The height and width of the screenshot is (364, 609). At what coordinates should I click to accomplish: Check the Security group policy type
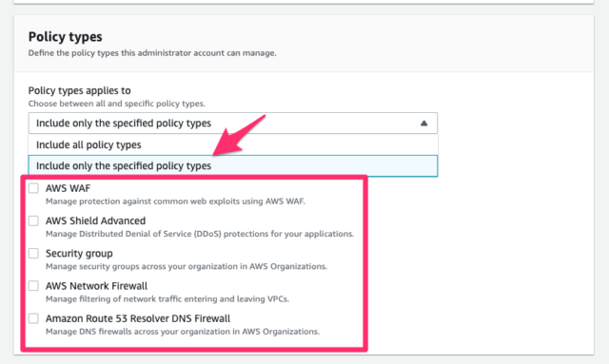[34, 254]
